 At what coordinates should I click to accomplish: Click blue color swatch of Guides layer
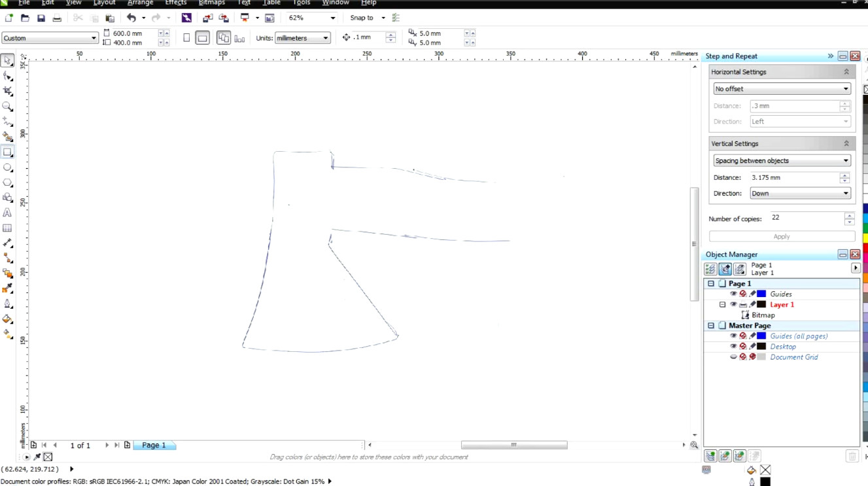[761, 294]
